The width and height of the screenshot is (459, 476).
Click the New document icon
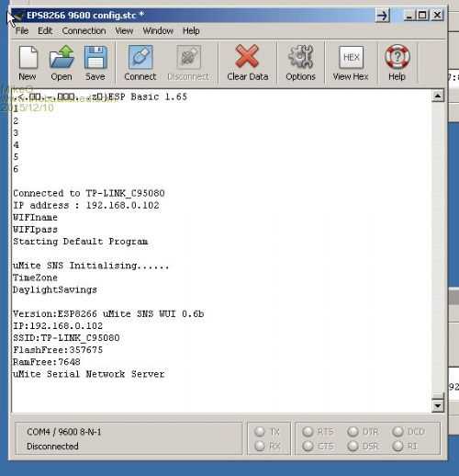point(28,57)
